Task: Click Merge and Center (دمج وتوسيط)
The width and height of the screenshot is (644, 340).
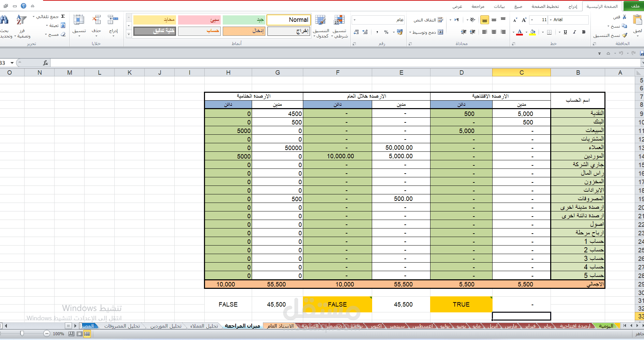Action: point(428,32)
